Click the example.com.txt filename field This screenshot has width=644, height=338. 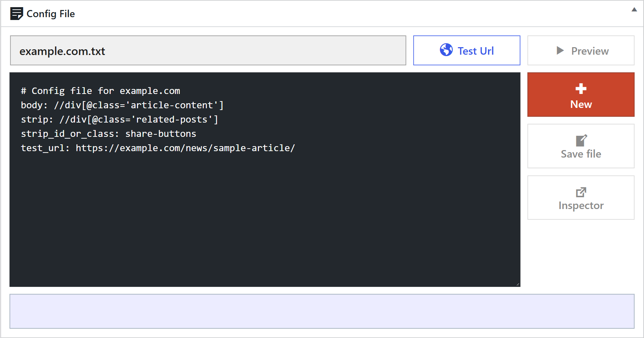[x=208, y=50]
